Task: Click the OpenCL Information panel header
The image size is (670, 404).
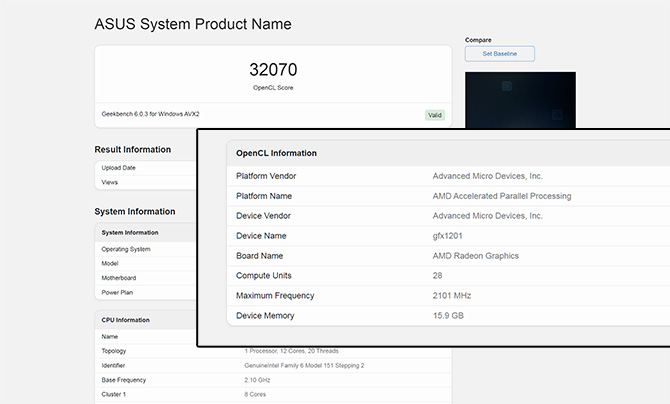Action: click(x=276, y=153)
